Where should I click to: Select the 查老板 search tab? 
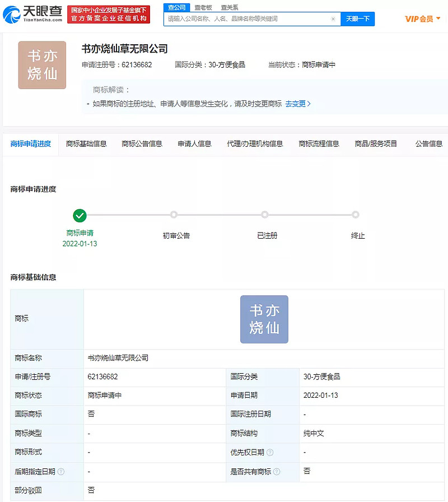203,7
